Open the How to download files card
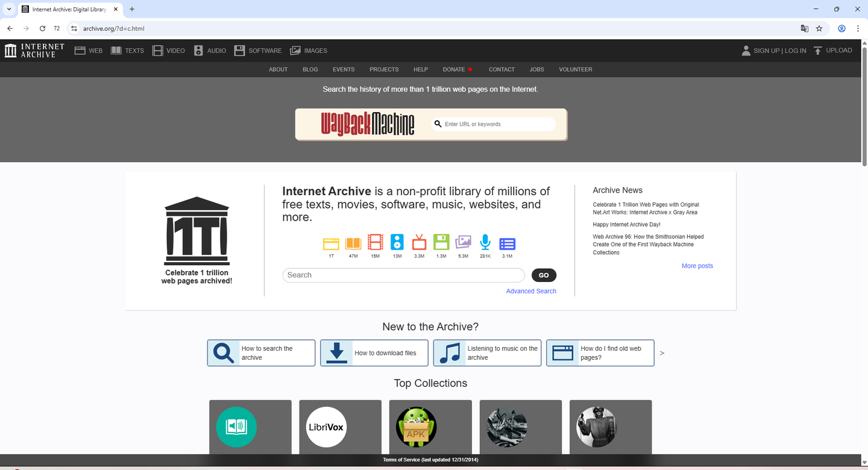The width and height of the screenshot is (868, 470). click(374, 353)
